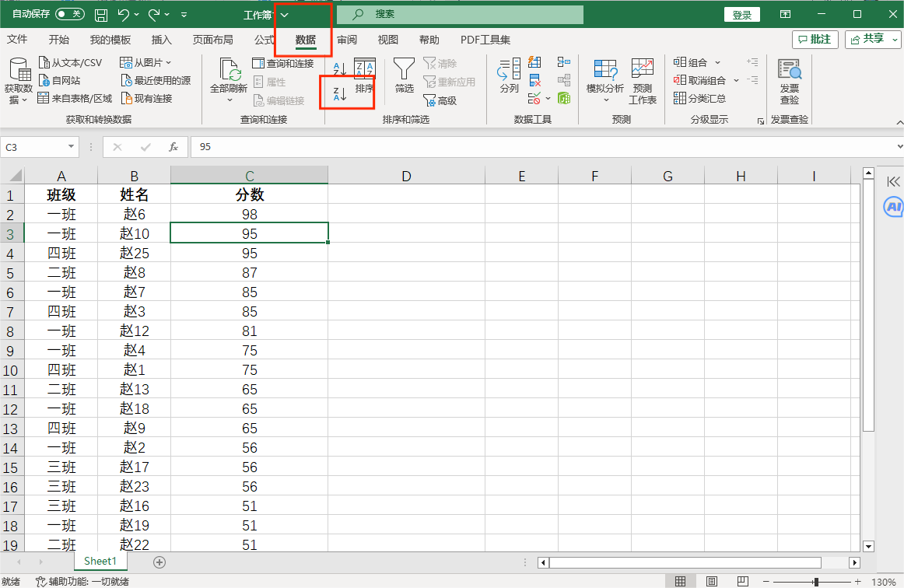Click the sort ascending (A to Z) icon

point(340,69)
